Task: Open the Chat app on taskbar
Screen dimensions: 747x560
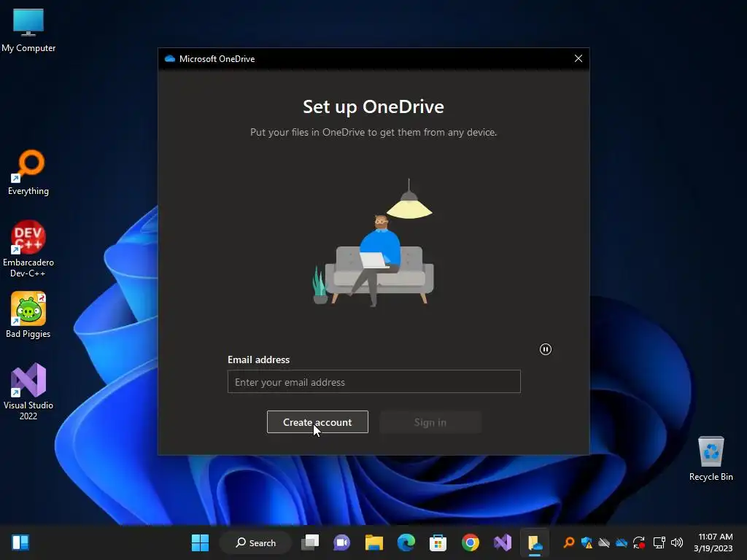Action: [341, 542]
